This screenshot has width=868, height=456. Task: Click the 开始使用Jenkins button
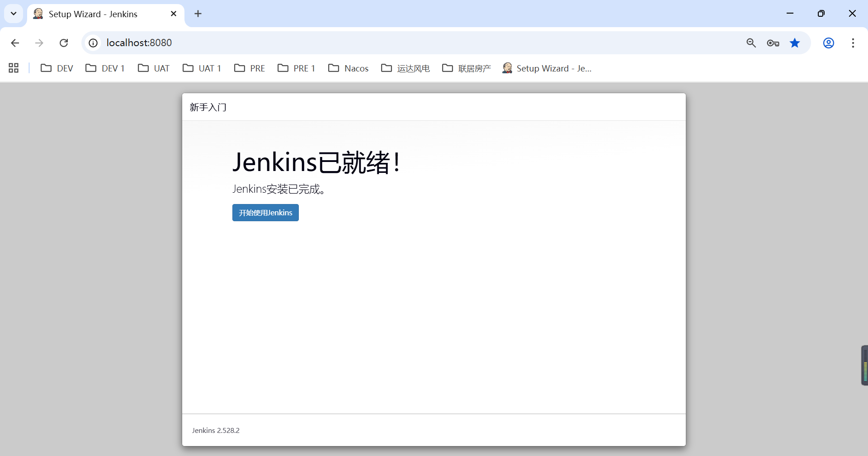(x=265, y=213)
